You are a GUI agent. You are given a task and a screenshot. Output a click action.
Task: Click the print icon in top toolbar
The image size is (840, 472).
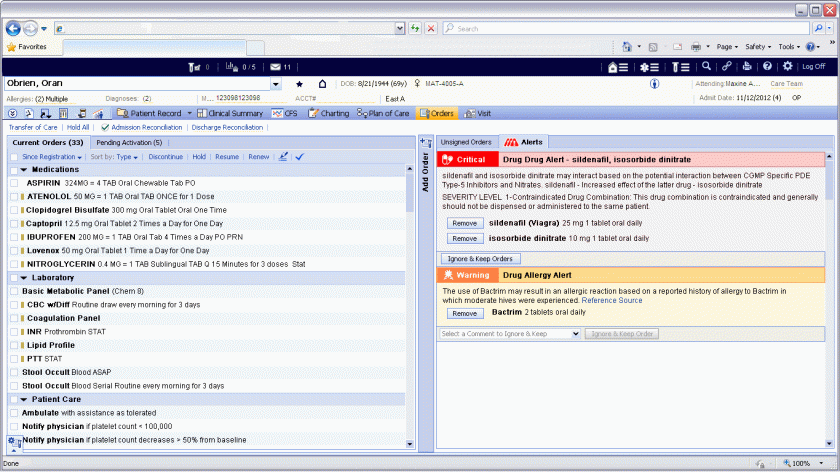746,66
